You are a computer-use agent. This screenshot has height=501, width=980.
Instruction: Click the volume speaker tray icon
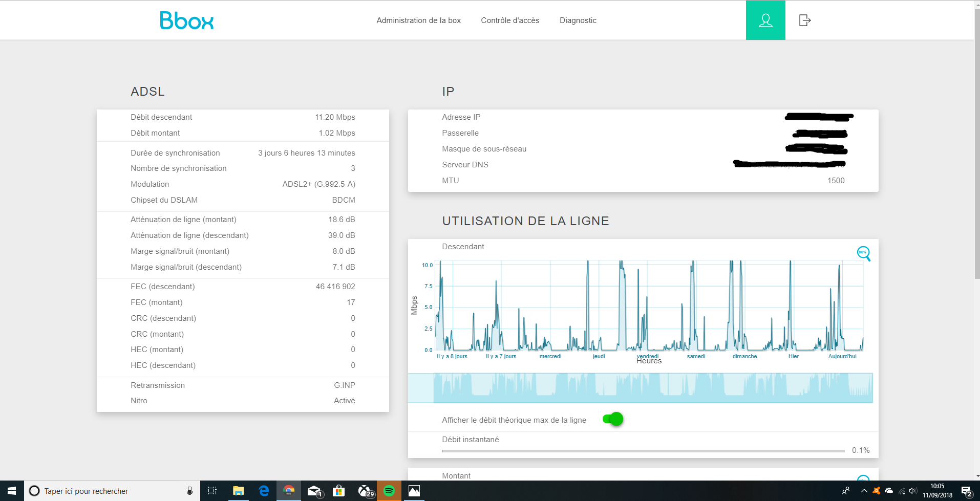[913, 491]
